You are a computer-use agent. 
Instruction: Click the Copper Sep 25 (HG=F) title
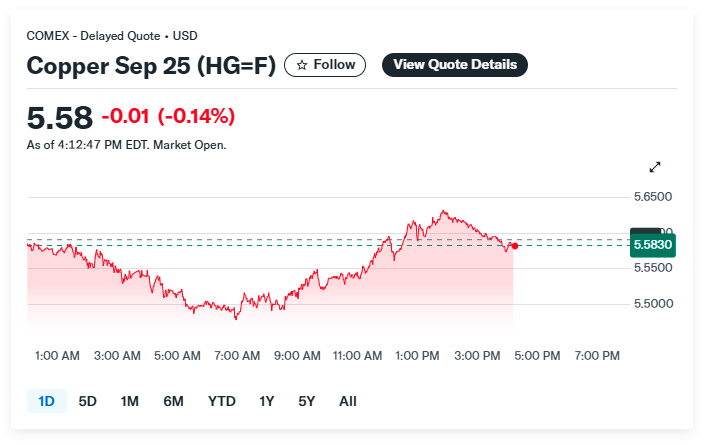pos(151,66)
